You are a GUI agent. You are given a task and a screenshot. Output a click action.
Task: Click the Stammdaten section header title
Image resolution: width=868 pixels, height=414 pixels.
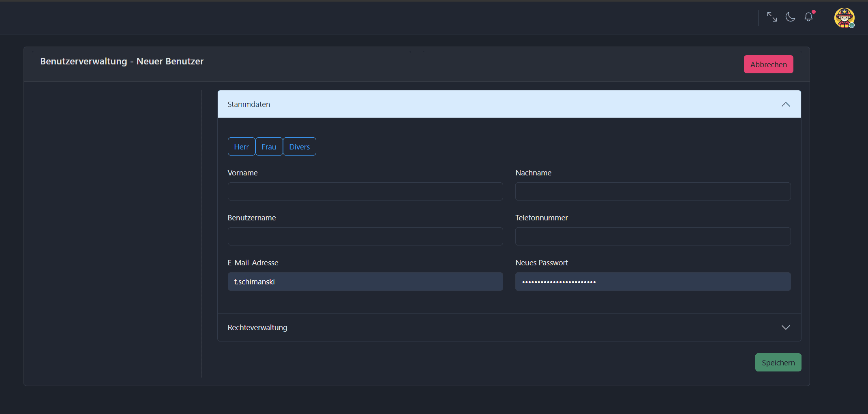click(x=249, y=105)
